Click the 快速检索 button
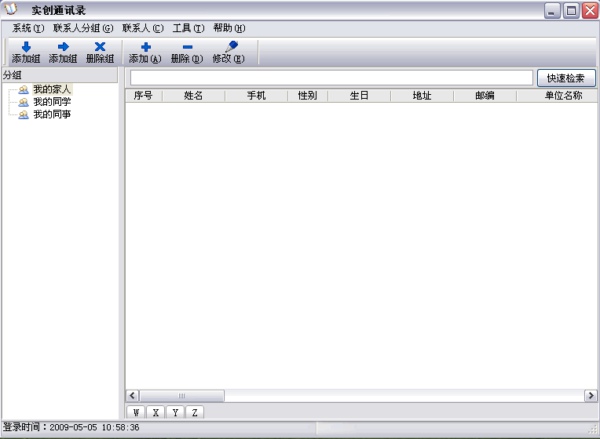Image resolution: width=600 pixels, height=439 pixels. pos(566,78)
